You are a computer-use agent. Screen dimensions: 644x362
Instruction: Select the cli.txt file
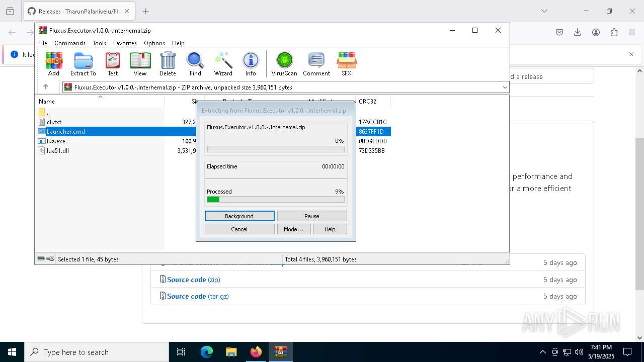[x=54, y=122]
